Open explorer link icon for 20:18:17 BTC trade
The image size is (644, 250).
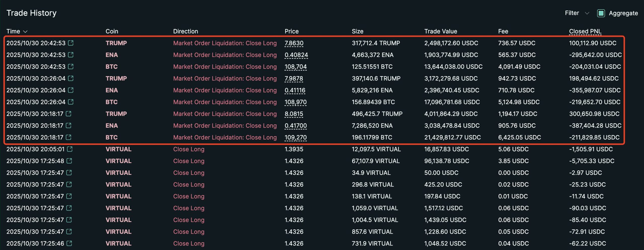(x=68, y=137)
